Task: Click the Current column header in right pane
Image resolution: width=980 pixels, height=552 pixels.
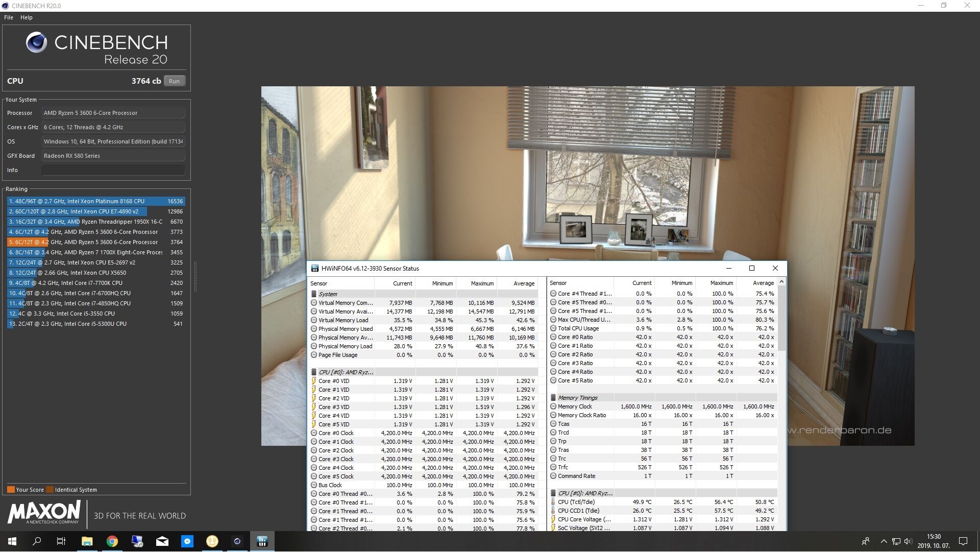Action: tap(634, 283)
